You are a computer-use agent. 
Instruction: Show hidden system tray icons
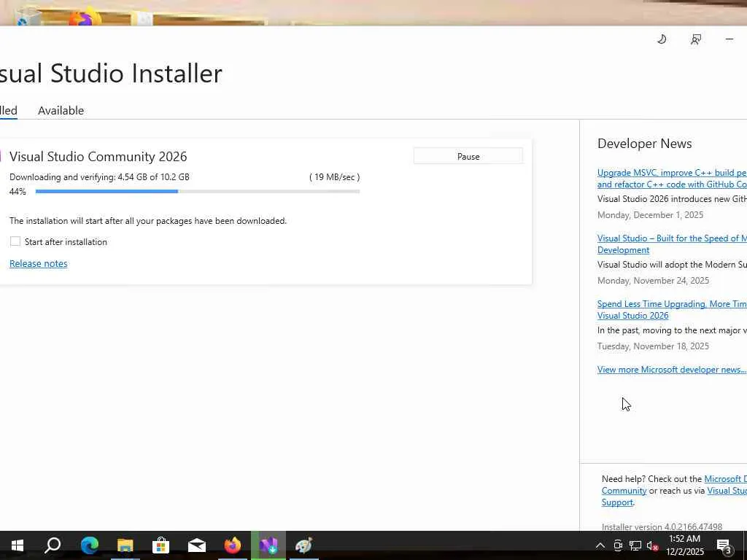pyautogui.click(x=600, y=545)
